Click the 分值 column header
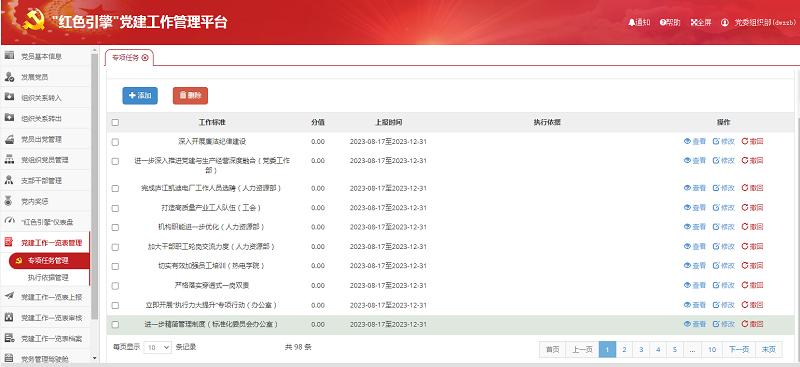This screenshot has height=367, width=800. [x=318, y=123]
